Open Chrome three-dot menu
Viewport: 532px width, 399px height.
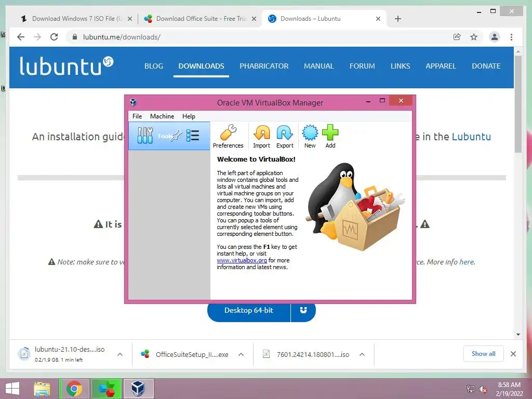coord(511,37)
